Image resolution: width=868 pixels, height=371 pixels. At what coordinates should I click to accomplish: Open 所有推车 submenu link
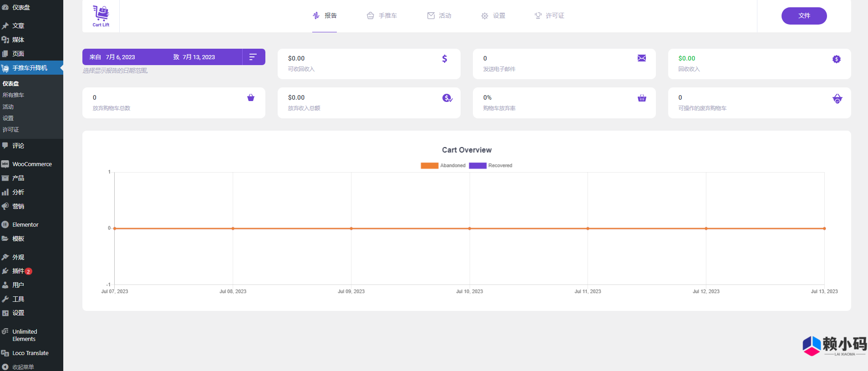click(x=13, y=95)
